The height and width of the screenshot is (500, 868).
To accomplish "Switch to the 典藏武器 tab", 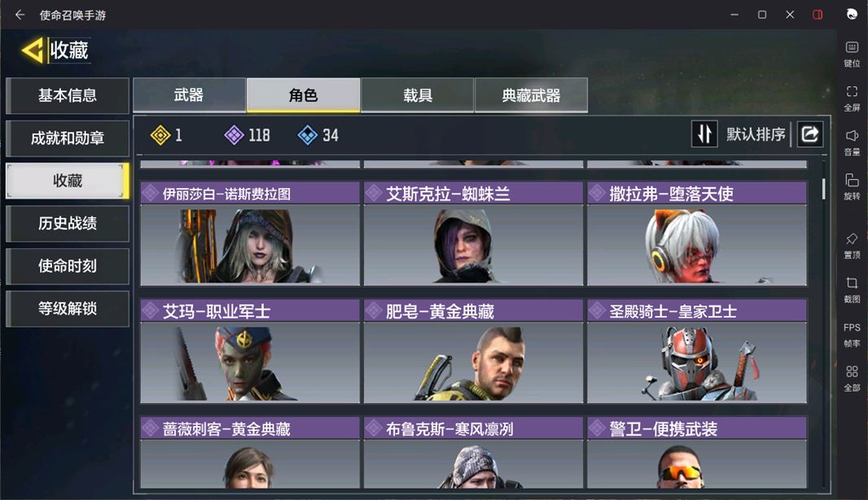I will coord(531,95).
